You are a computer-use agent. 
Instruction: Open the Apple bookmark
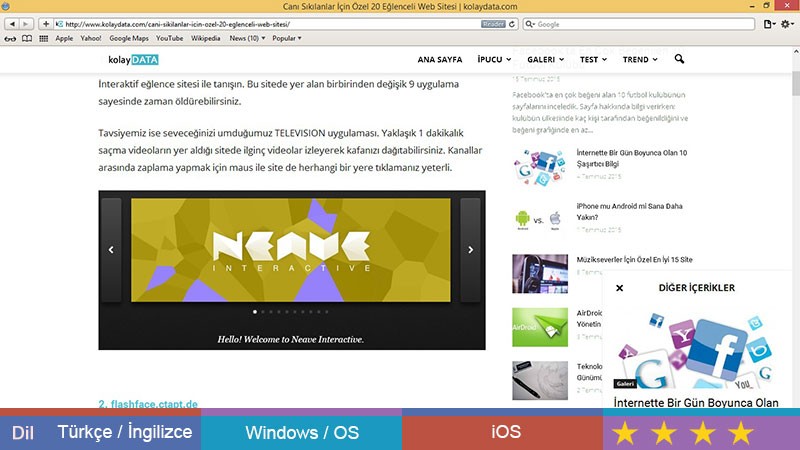coord(64,38)
